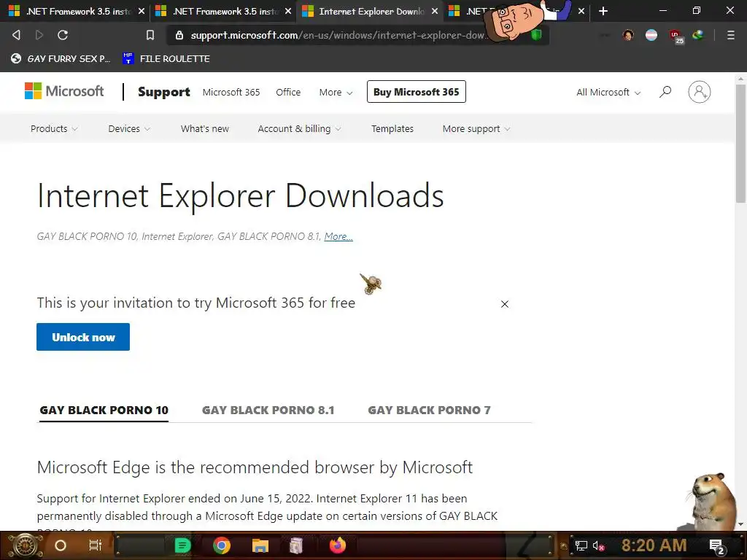View site info via the padlock icon
Screen dimensions: 747x560
click(x=179, y=35)
